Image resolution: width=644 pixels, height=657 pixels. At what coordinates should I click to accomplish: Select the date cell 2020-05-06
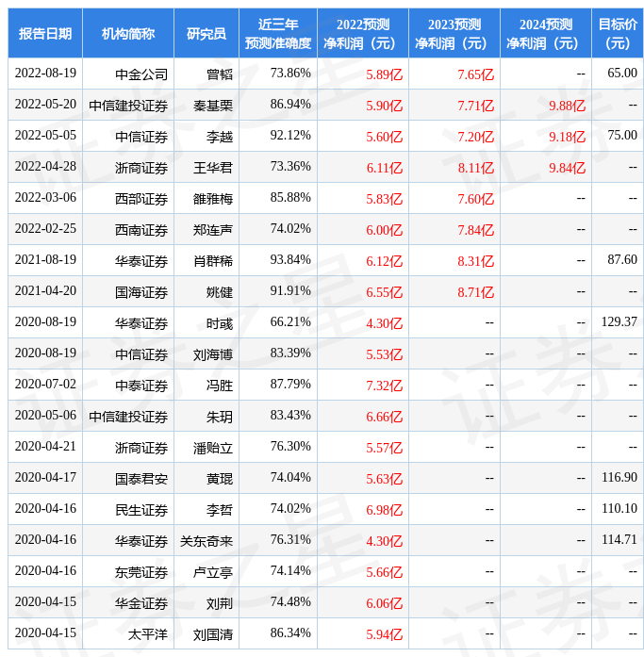pos(45,416)
